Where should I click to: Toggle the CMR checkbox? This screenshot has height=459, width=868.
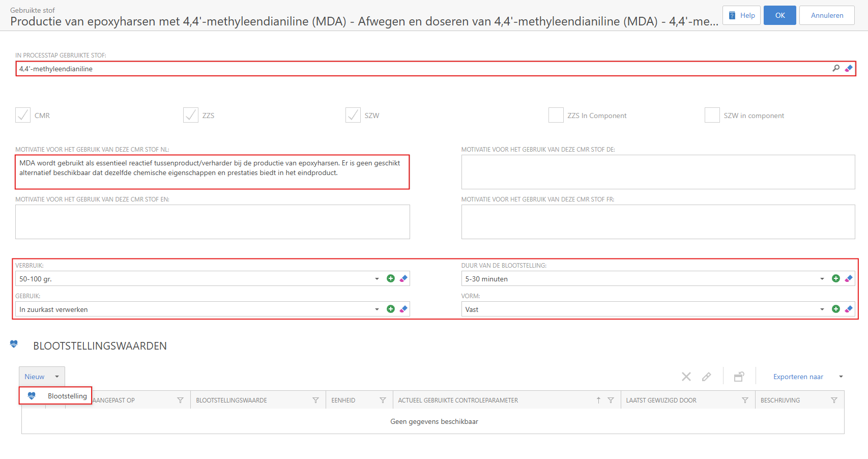point(23,115)
